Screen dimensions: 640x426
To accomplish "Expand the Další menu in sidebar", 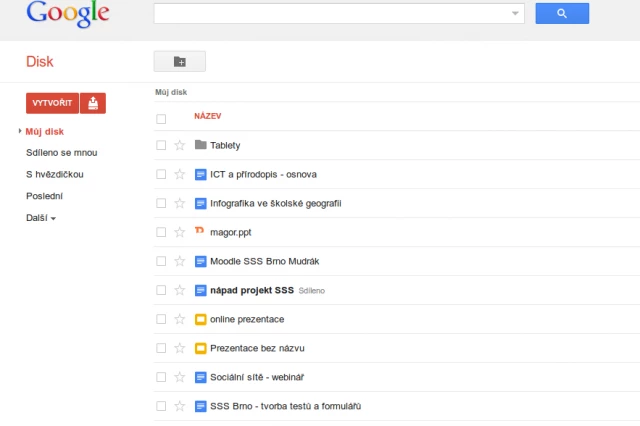I will (41, 218).
